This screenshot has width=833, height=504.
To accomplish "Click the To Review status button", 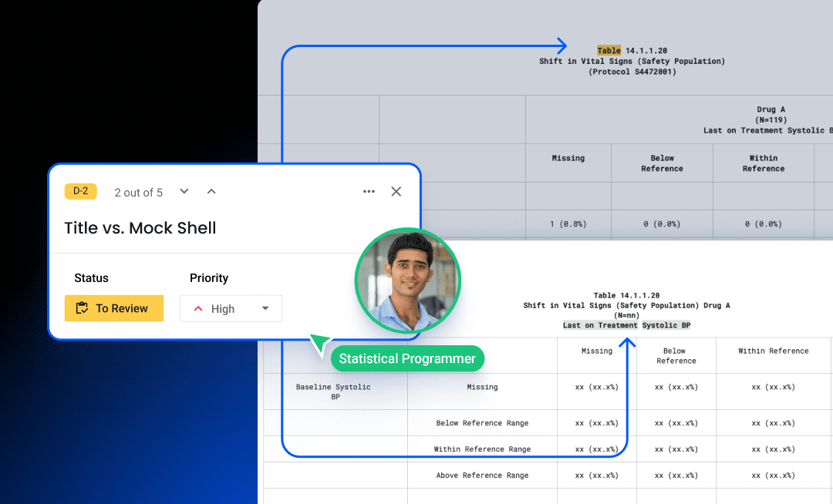I will click(x=114, y=308).
